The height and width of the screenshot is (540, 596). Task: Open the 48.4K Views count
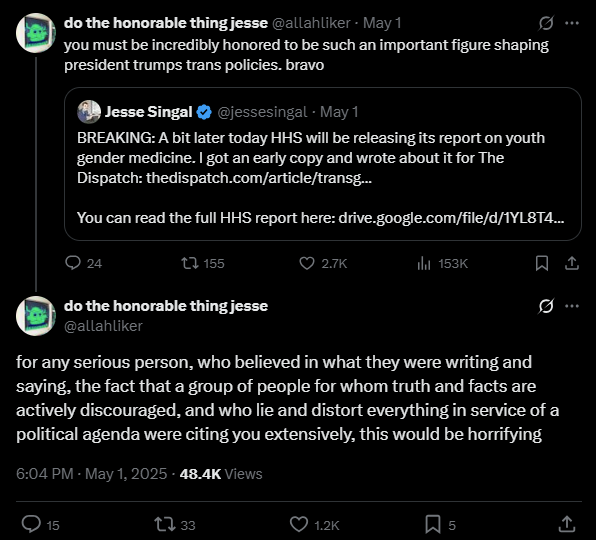pos(221,474)
